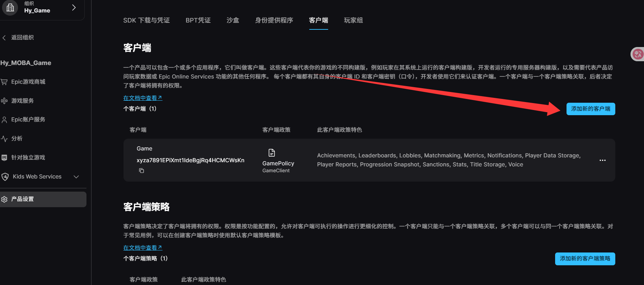Open 针对独立游戏 in the sidebar

tap(28, 158)
